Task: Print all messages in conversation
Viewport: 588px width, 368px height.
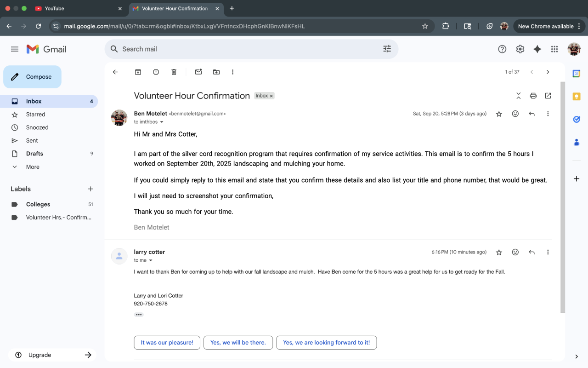Action: coord(533,96)
